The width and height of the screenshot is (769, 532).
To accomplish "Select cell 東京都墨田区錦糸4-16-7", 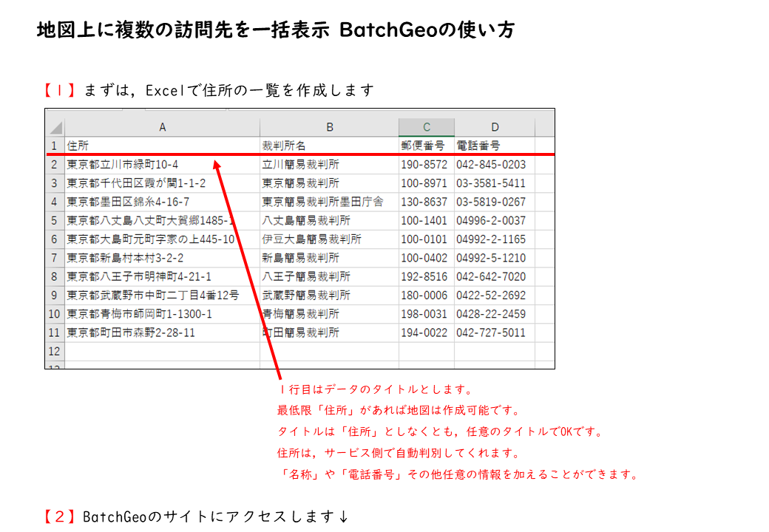I will pyautogui.click(x=163, y=202).
